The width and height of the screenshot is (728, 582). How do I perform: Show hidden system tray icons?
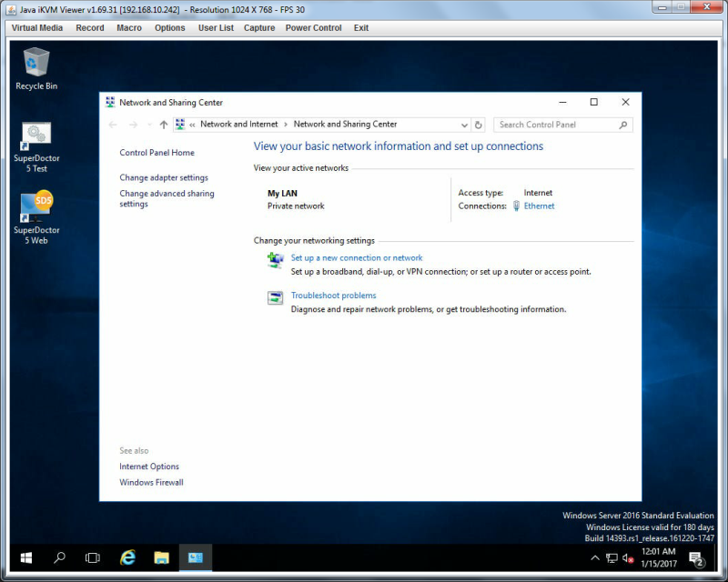(x=595, y=557)
